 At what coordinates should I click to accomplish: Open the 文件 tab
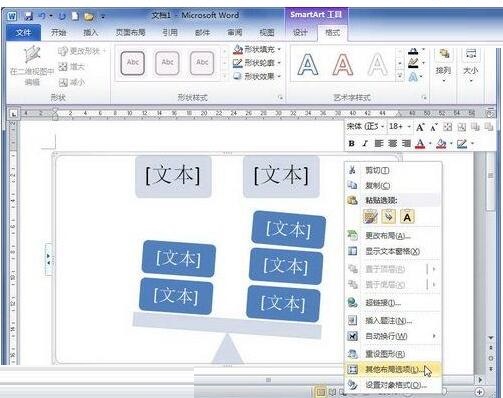tap(23, 33)
